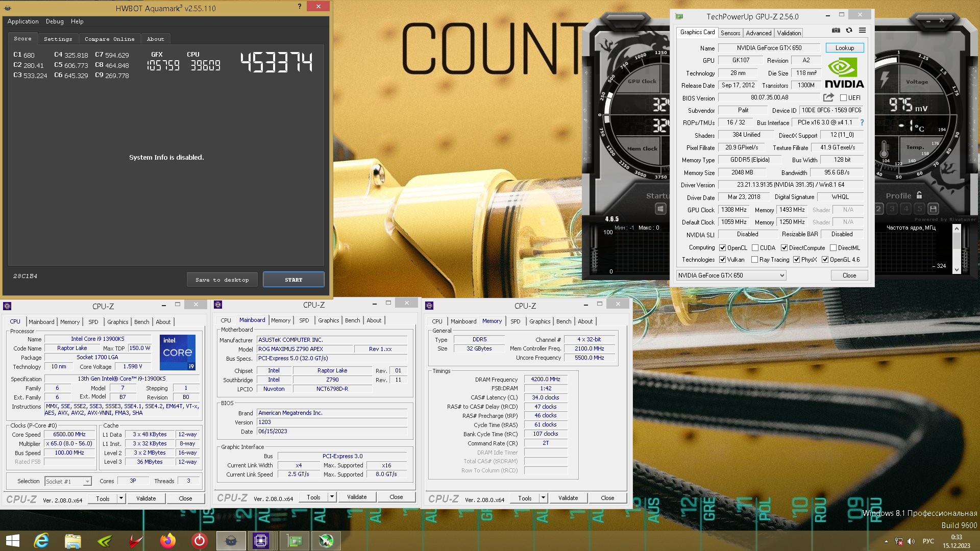Image resolution: width=980 pixels, height=551 pixels.
Task: Select Afterburner profile slot 3
Action: pyautogui.click(x=892, y=209)
